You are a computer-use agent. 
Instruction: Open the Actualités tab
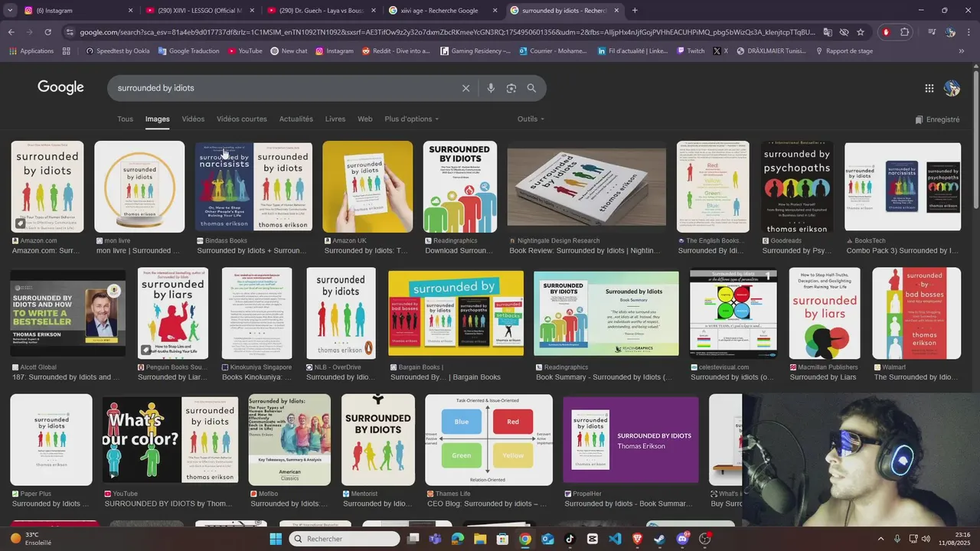(296, 119)
